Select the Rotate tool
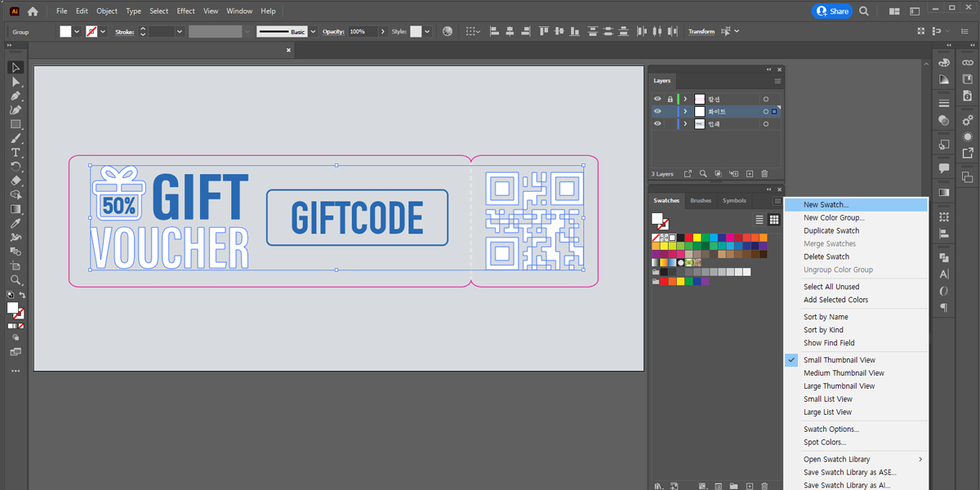Viewport: 980px width, 490px height. click(16, 167)
